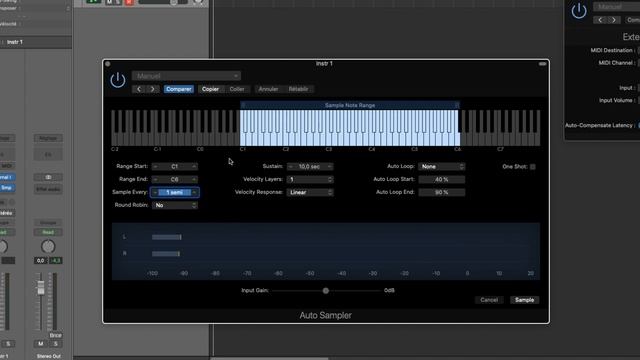
Task: Click the Stereo Out Read automation button
Action: tap(48, 232)
